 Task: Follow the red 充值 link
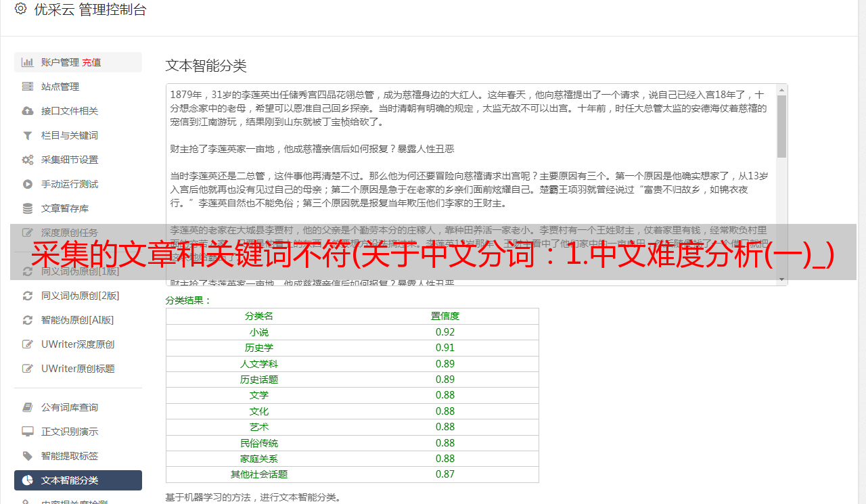[91, 62]
